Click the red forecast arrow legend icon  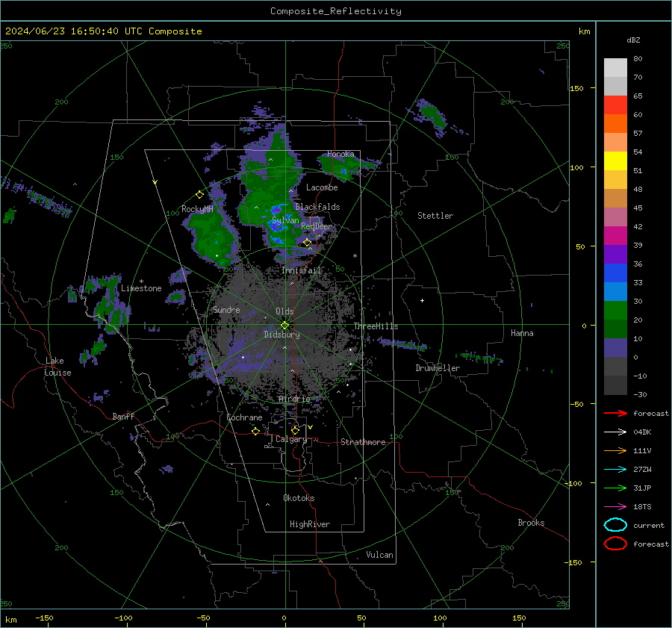[x=615, y=413]
